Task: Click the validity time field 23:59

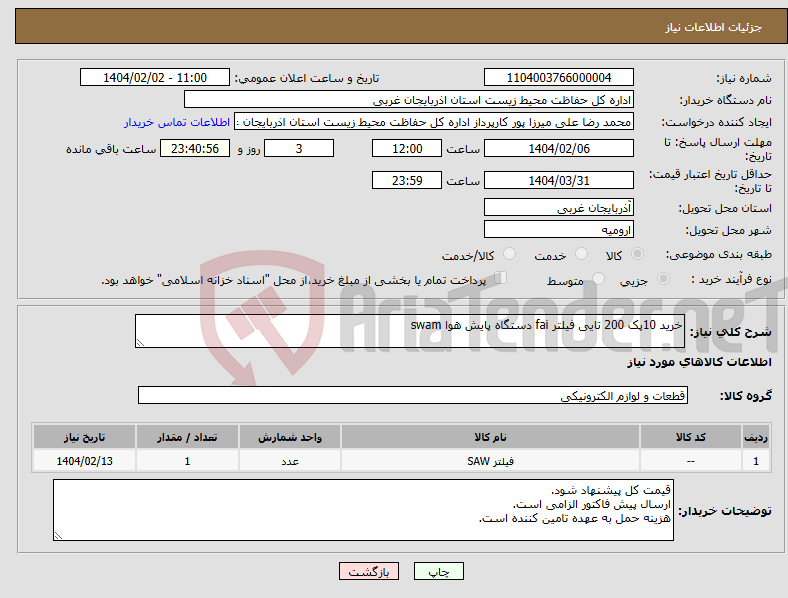Action: click(407, 180)
